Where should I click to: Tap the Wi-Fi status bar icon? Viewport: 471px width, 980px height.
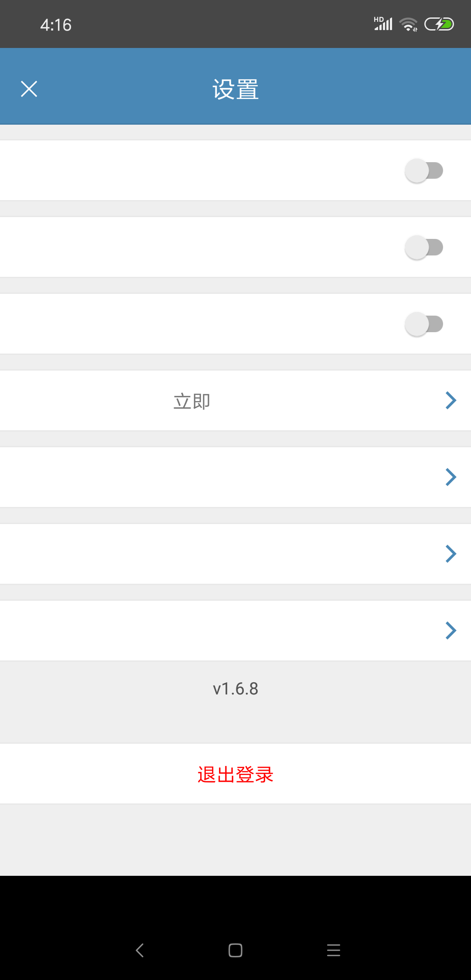(408, 24)
